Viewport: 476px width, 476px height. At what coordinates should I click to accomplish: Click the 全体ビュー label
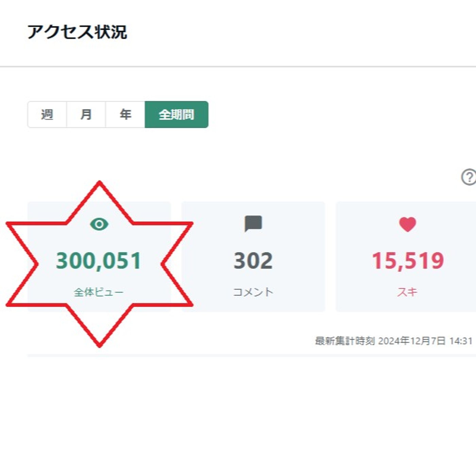point(99,292)
